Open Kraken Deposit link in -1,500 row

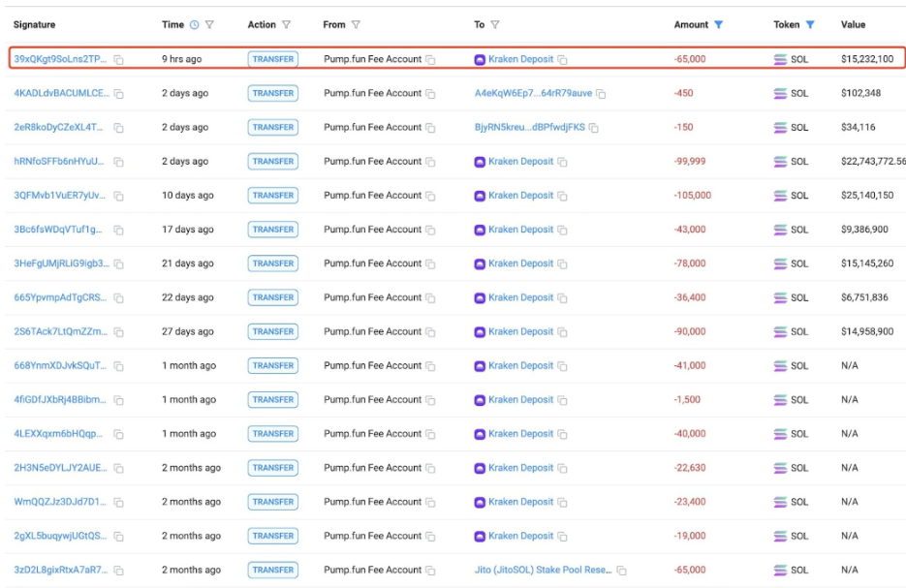pos(520,400)
